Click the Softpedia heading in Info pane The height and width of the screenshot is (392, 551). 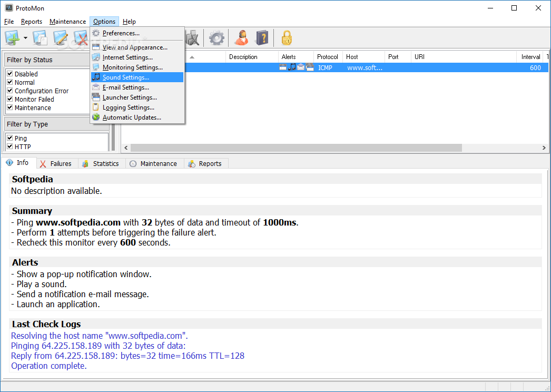coord(32,179)
